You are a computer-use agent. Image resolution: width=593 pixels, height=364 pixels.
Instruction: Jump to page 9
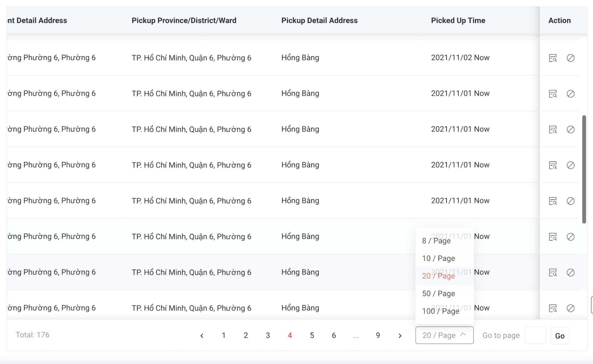(378, 336)
